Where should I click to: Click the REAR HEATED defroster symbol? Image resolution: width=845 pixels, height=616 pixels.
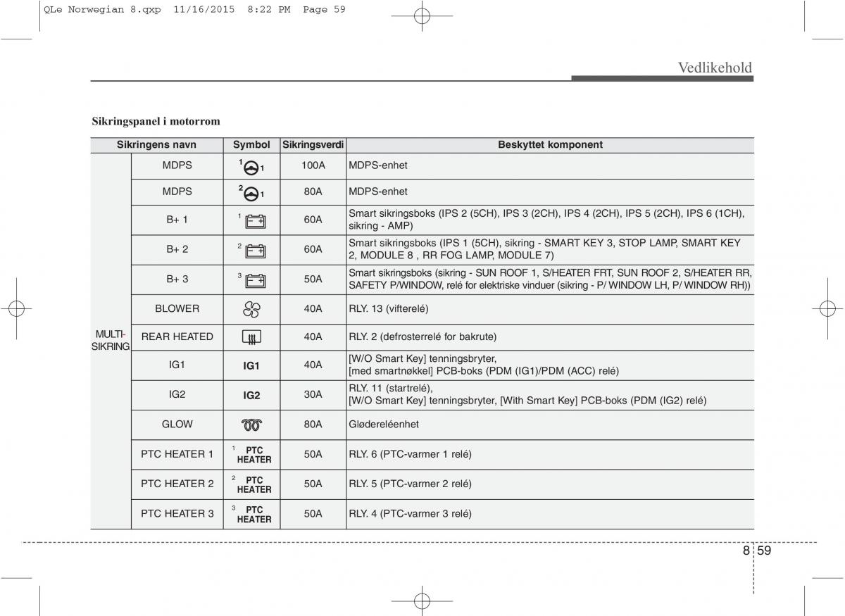coord(252,339)
